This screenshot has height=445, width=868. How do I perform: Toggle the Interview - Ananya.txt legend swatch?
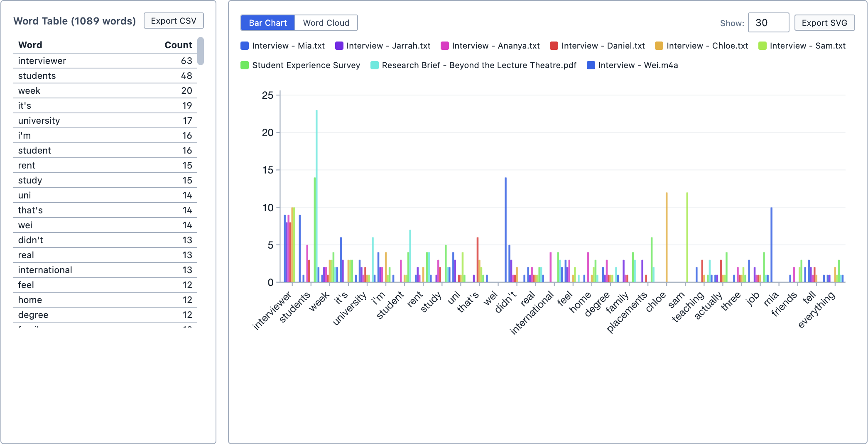445,46
